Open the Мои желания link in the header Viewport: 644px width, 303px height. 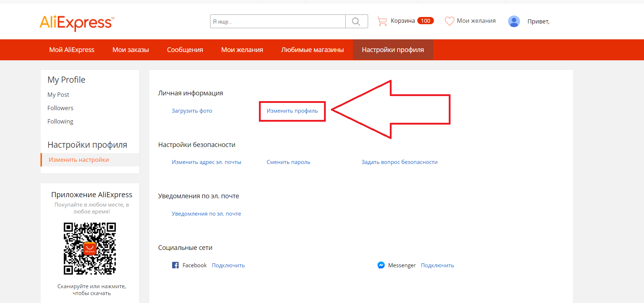pos(476,21)
